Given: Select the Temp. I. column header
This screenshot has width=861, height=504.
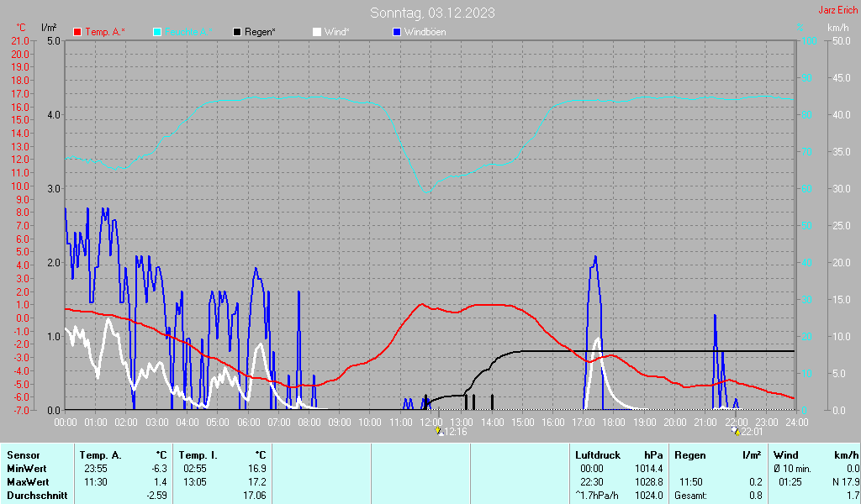Looking at the screenshot, I should 198,455.
